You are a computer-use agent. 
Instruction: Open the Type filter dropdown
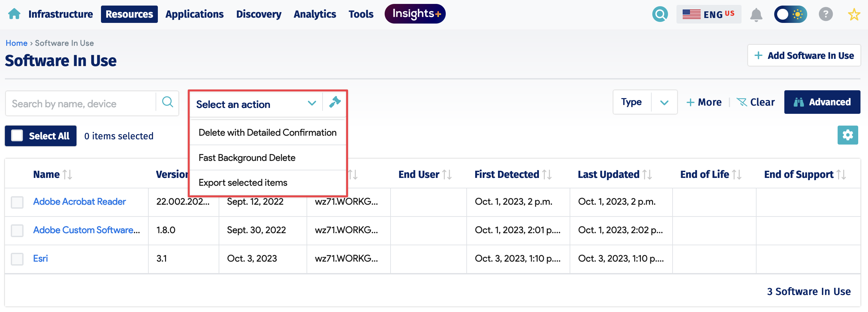click(644, 102)
